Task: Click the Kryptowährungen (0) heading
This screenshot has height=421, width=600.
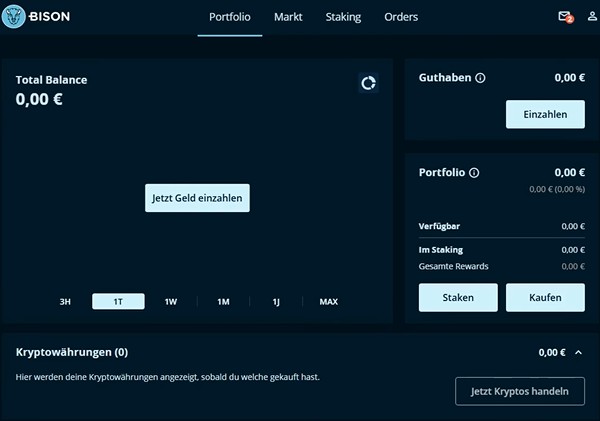Action: tap(72, 352)
